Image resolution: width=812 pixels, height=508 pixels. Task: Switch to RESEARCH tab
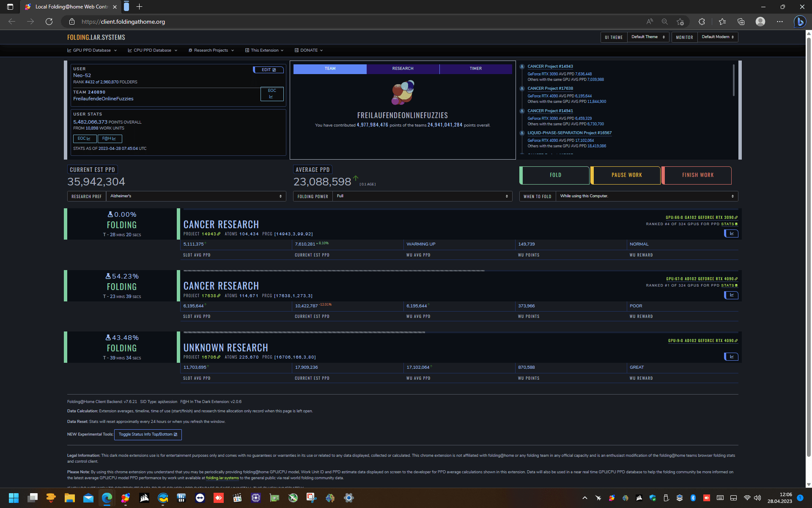[x=403, y=69]
